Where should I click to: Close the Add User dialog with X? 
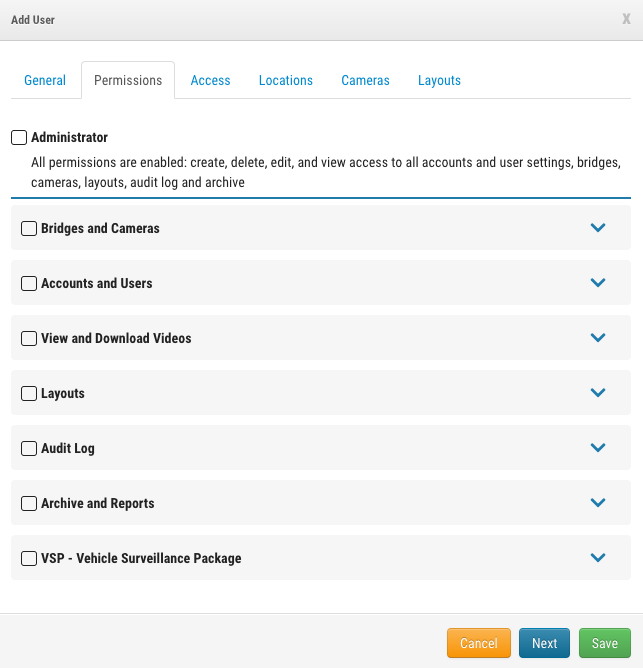pyautogui.click(x=626, y=19)
